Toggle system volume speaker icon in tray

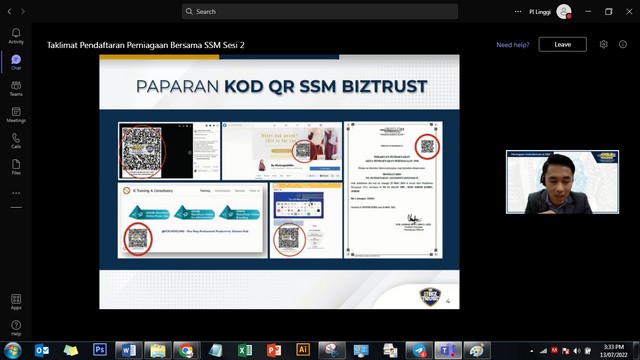pos(576,351)
